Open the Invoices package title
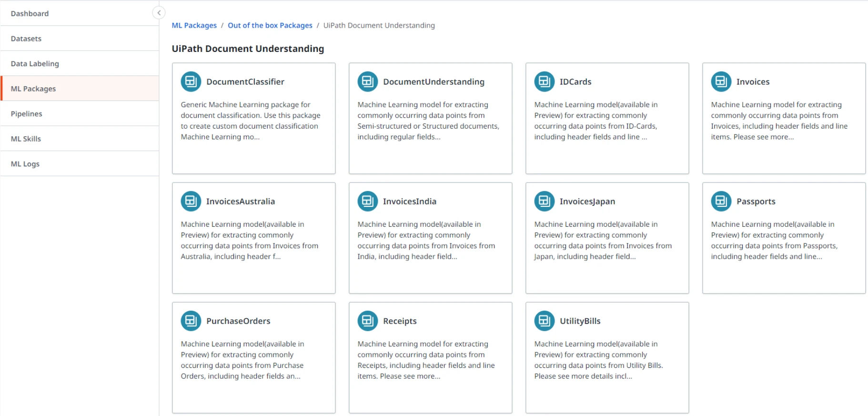The image size is (868, 416). point(753,81)
